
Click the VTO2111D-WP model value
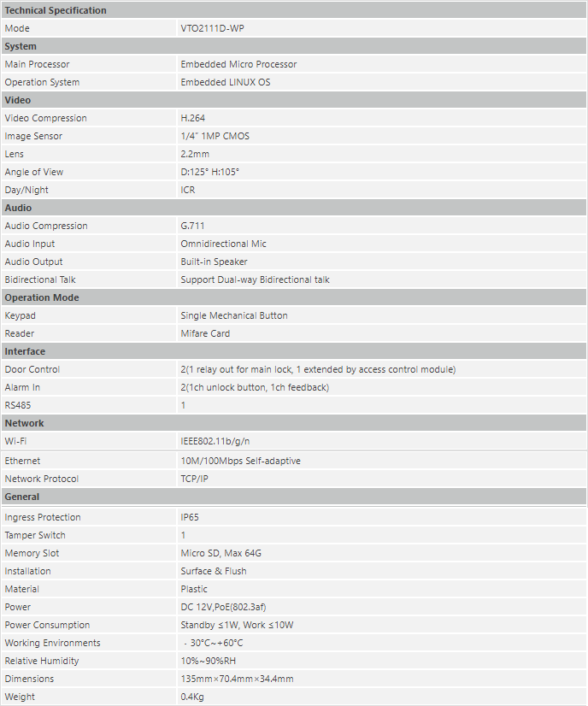pos(212,28)
